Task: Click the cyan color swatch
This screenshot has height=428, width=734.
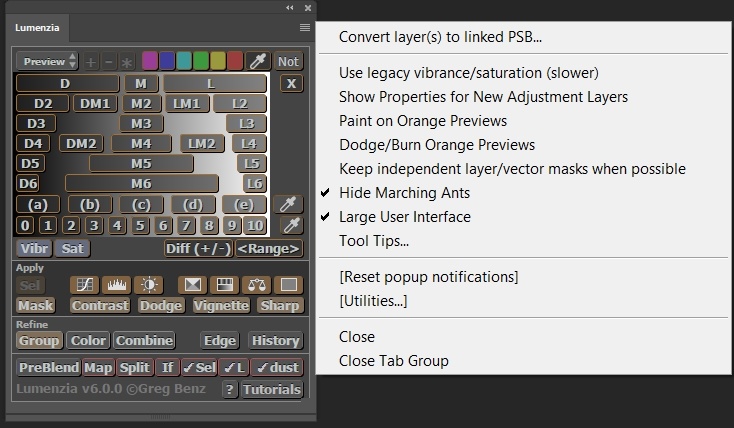Action: pos(184,61)
